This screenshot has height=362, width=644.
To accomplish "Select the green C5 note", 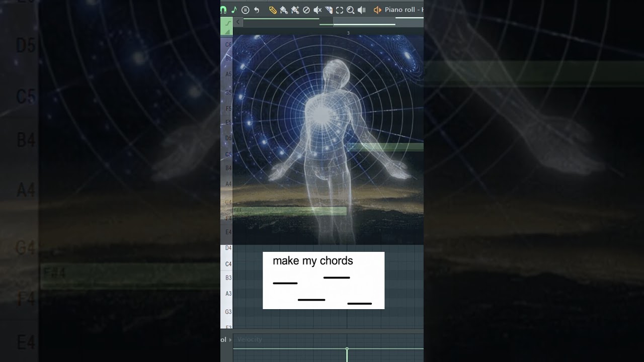I will click(x=385, y=147).
